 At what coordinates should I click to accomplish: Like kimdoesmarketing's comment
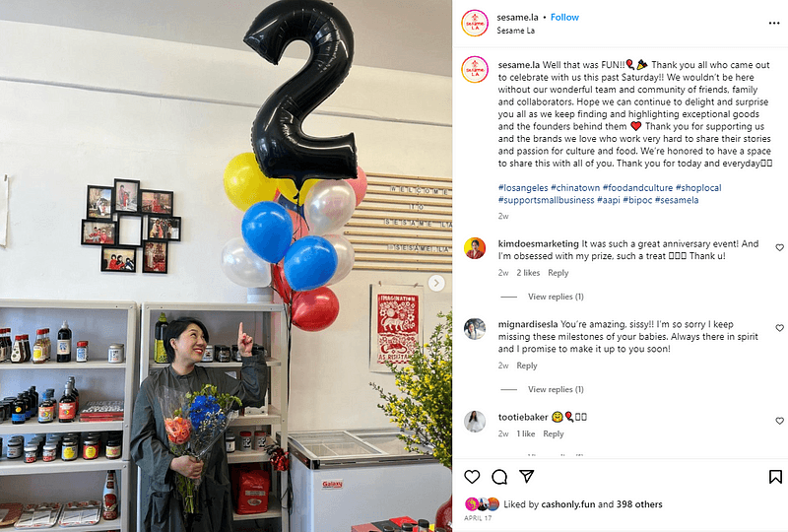pyautogui.click(x=779, y=247)
